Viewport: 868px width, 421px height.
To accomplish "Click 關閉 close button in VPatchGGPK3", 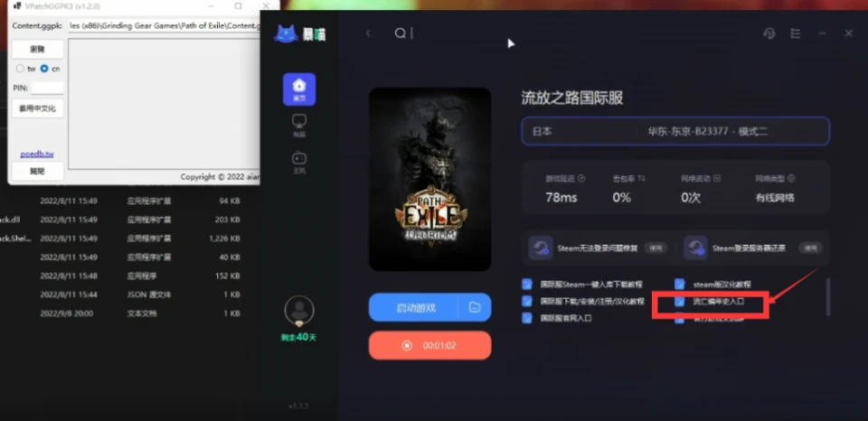I will tap(38, 172).
